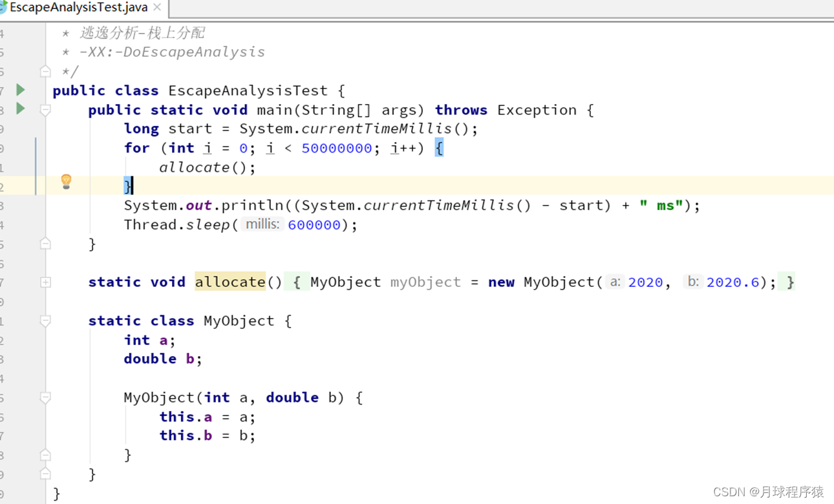Click the allocate() call inside the loop
This screenshot has width=834, height=504.
(208, 167)
